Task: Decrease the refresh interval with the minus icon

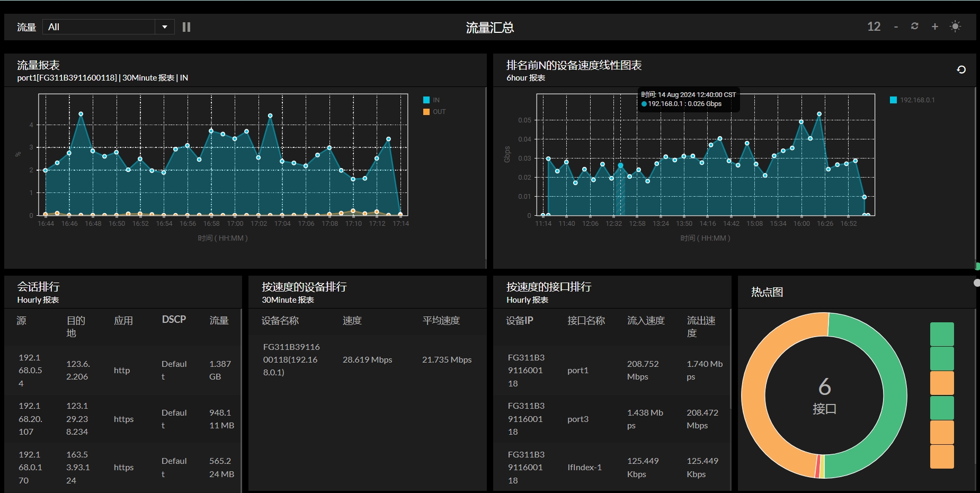Action: pyautogui.click(x=896, y=27)
